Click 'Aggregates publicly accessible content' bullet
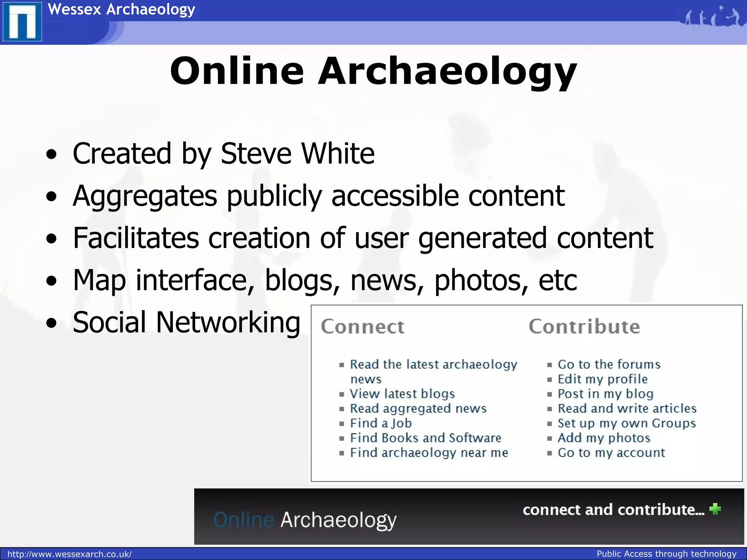Screen dimensions: 747x560 tap(319, 196)
